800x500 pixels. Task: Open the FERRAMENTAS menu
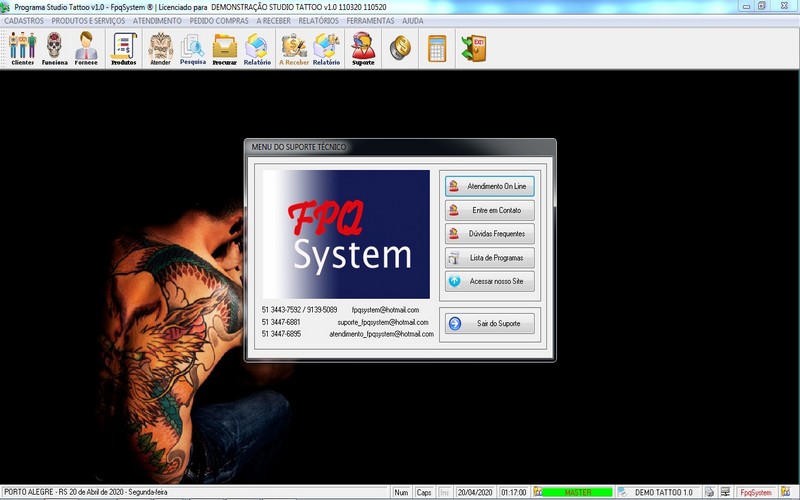(x=371, y=20)
